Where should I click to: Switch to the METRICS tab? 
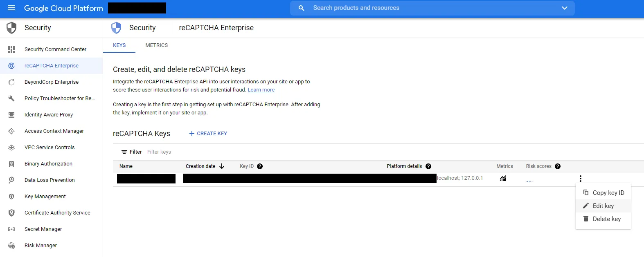click(x=157, y=45)
